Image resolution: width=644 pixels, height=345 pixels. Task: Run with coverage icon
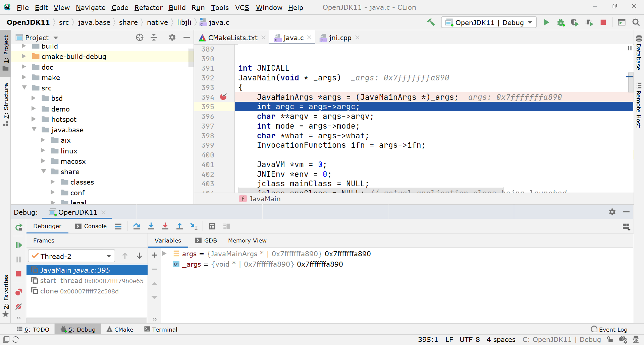(575, 22)
